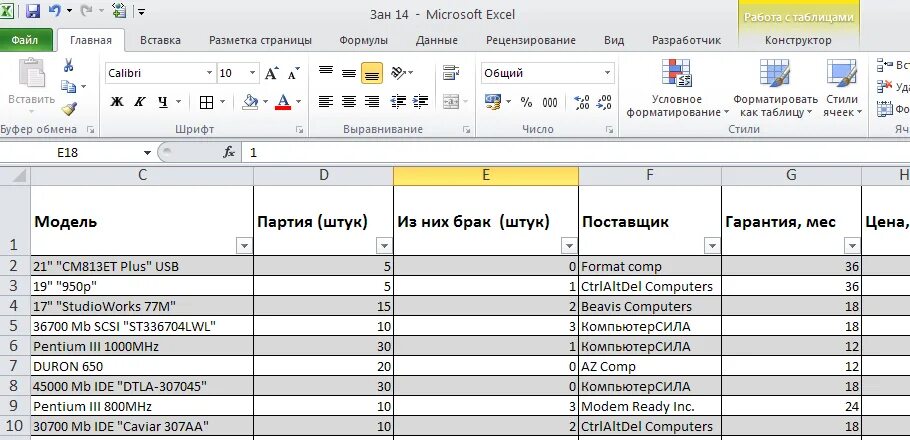Click cell containing DURON 650

tap(142, 366)
